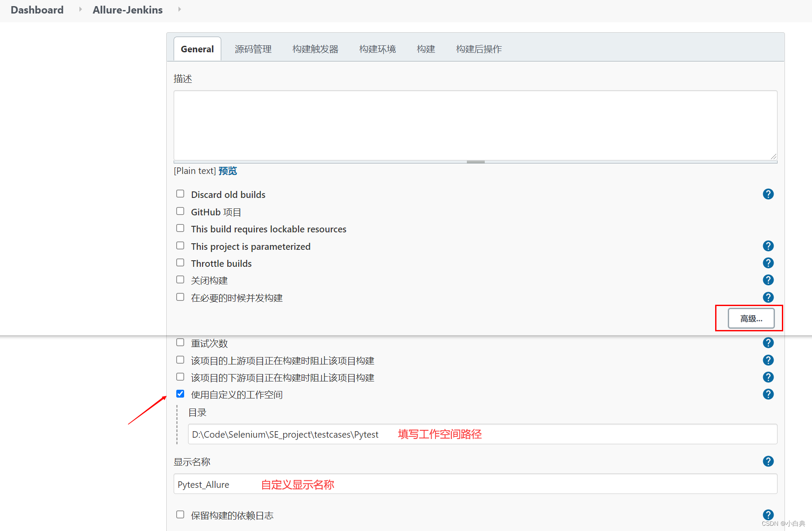Switch to the 源码管理 tab

(253, 49)
